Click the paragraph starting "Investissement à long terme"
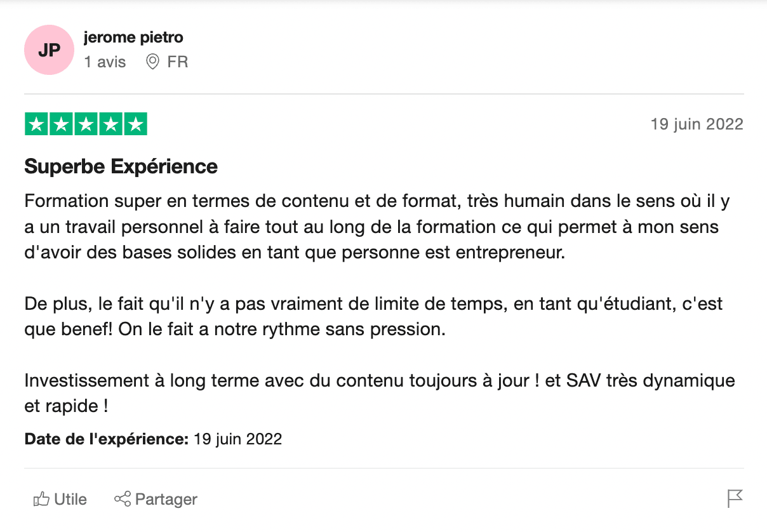Image resolution: width=767 pixels, height=532 pixels. click(379, 393)
